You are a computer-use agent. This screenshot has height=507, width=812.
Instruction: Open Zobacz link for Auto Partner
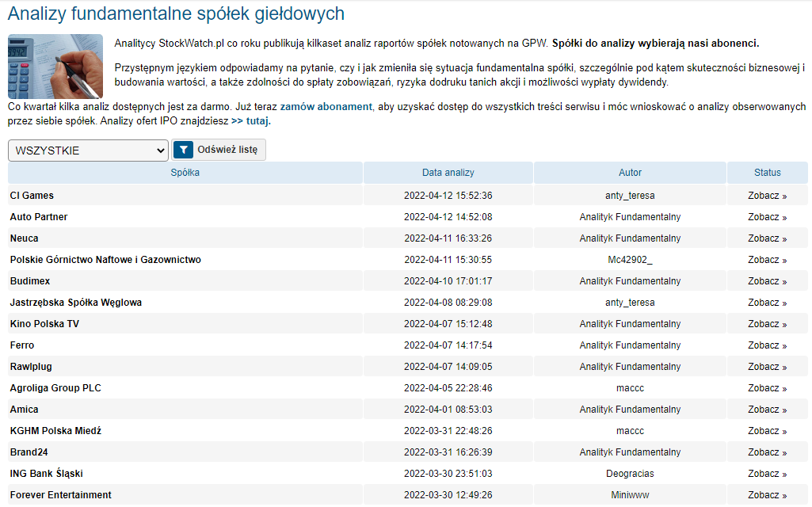pos(767,217)
